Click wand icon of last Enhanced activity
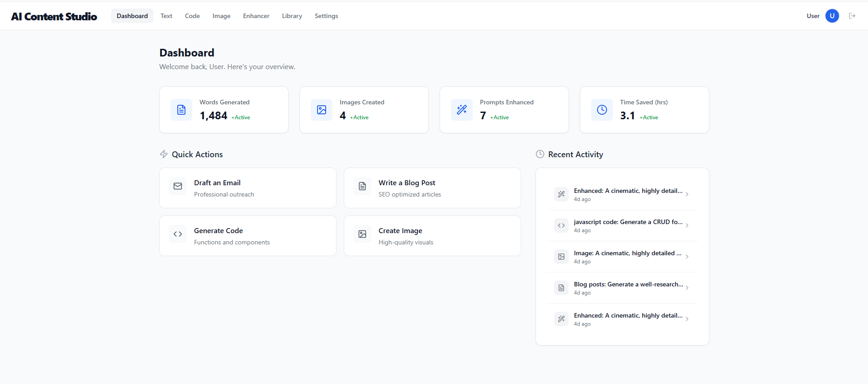This screenshot has height=384, width=868. (x=561, y=319)
